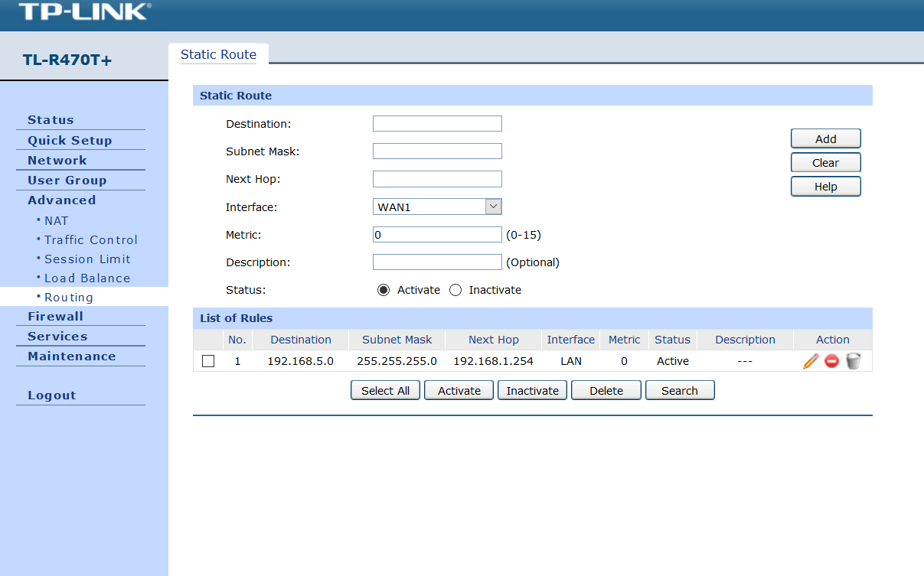Click the Status column header
This screenshot has height=576, width=924.
click(672, 340)
